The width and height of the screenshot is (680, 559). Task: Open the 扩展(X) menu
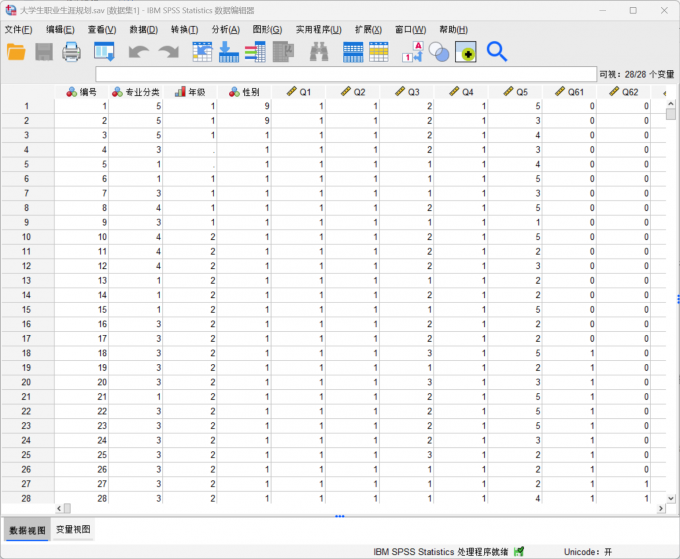(x=368, y=29)
